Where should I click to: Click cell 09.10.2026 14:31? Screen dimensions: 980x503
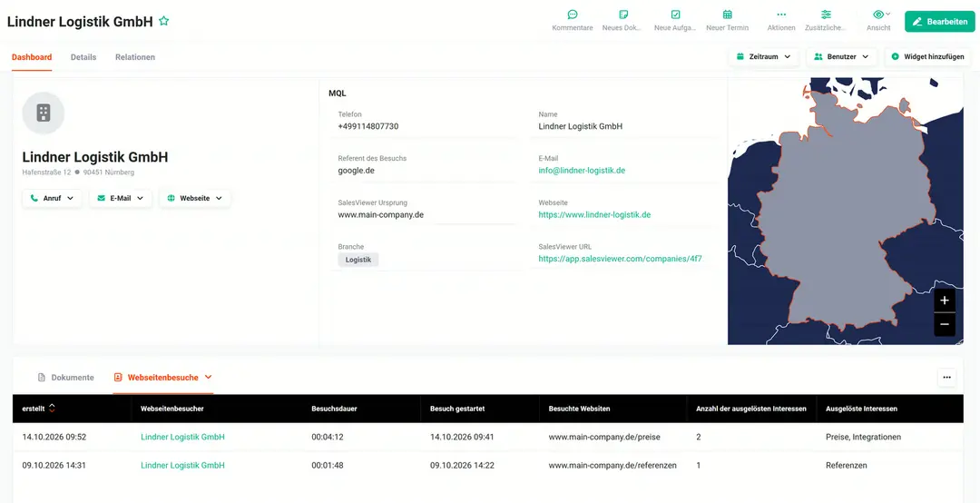54,466
